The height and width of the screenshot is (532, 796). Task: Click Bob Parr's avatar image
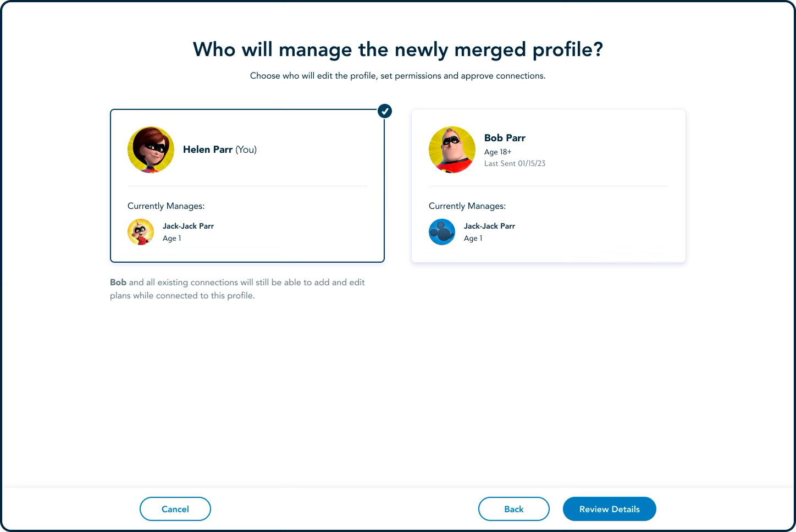[452, 149]
